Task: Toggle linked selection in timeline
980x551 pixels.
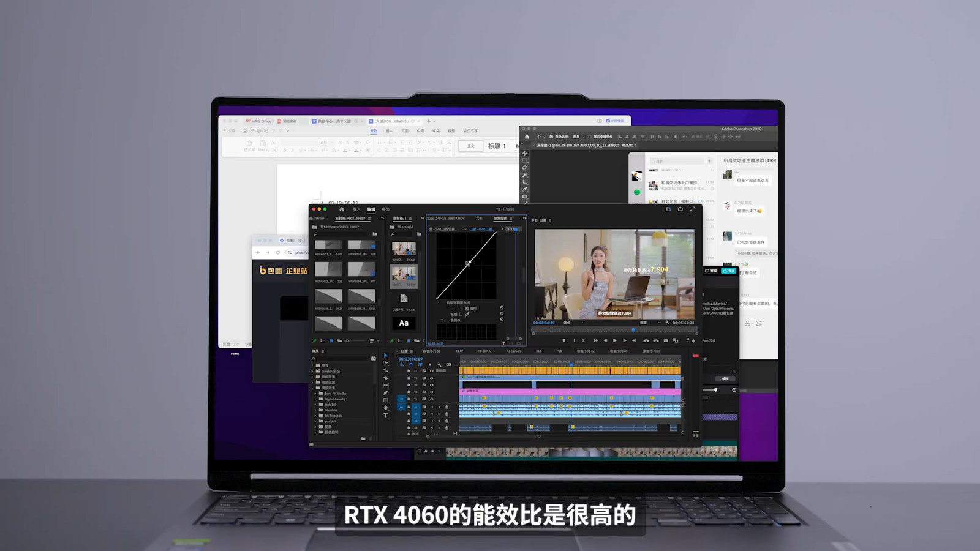Action: coord(420,364)
